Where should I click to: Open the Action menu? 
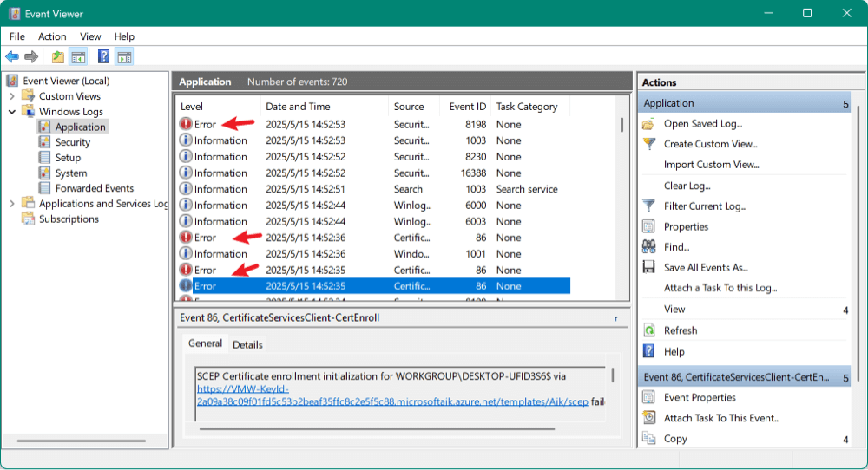coord(52,36)
